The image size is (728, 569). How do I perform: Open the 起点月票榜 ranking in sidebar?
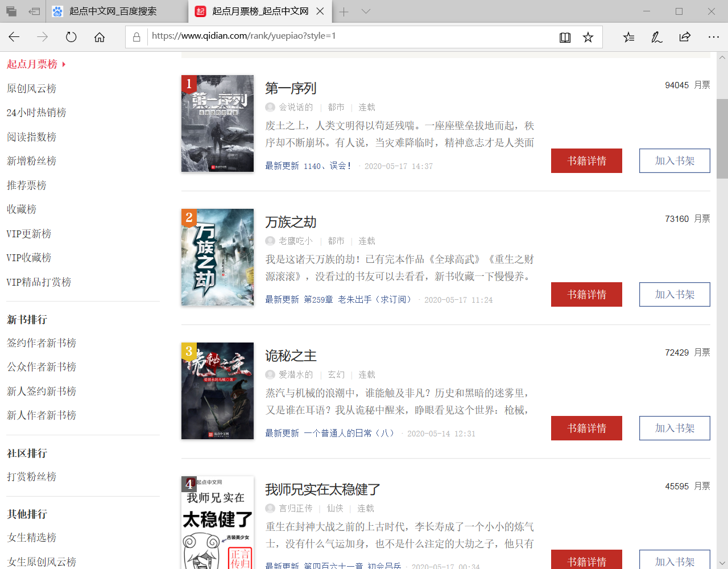32,64
